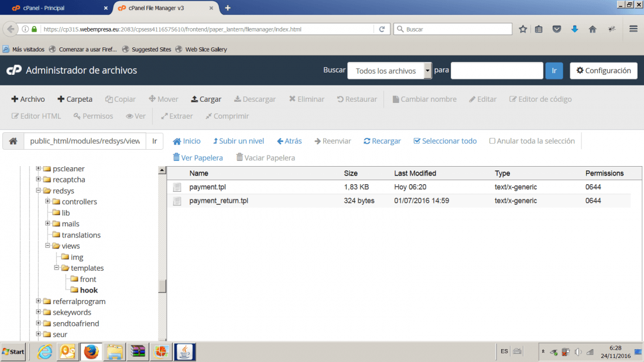Expand the pscleaner folder node
Screen dimensions: 644x362
click(x=38, y=168)
